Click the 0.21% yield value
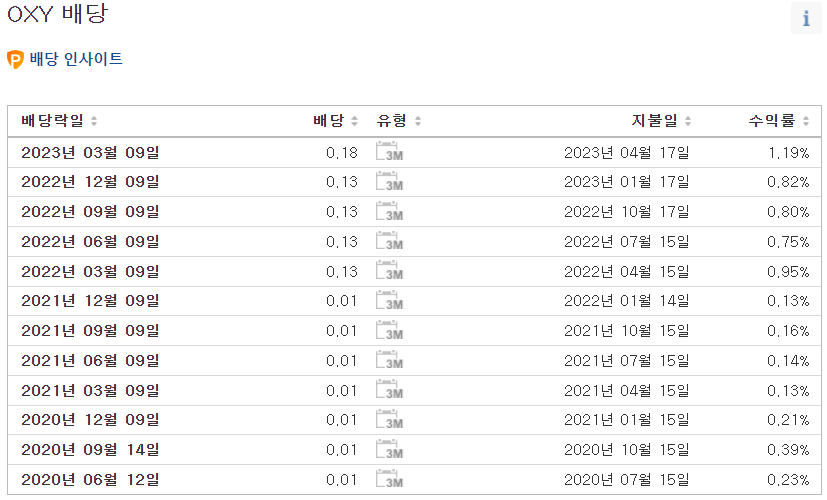Screen dimensions: 827x500 (x=788, y=420)
